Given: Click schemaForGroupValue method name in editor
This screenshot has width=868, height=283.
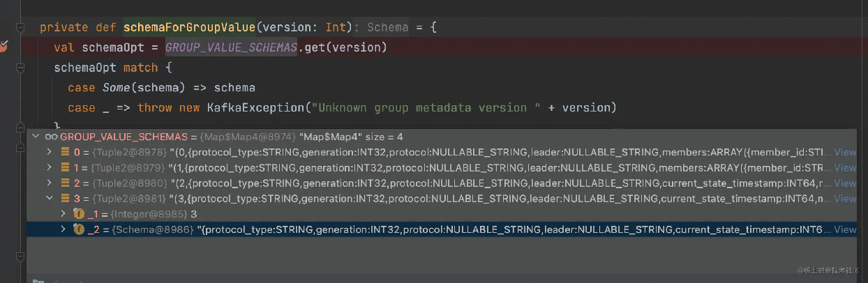Looking at the screenshot, I should (189, 28).
